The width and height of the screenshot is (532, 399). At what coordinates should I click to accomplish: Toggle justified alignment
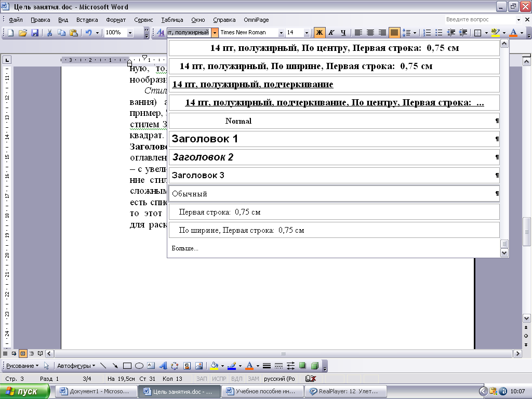point(394,33)
